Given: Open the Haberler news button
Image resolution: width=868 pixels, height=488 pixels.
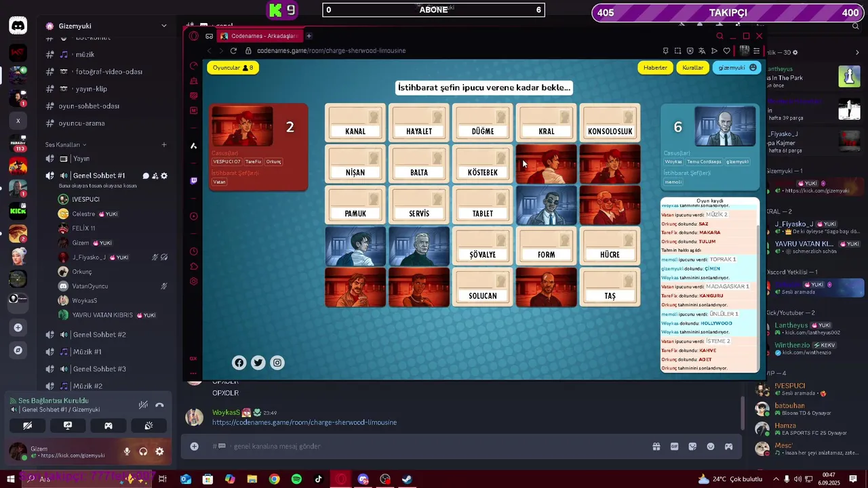Looking at the screenshot, I should coord(655,68).
